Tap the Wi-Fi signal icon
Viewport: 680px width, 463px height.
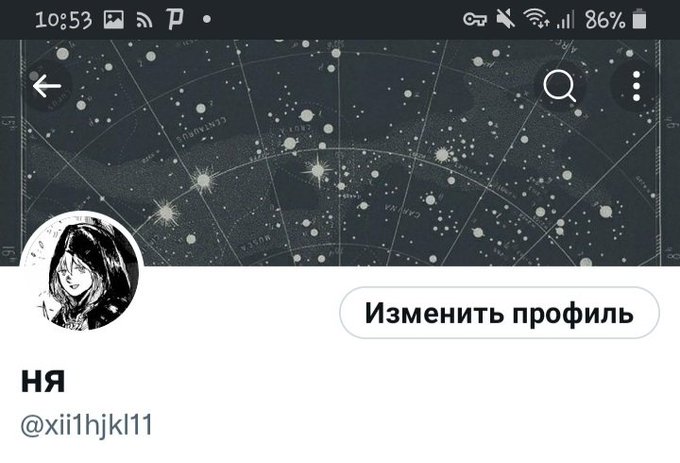coord(537,19)
